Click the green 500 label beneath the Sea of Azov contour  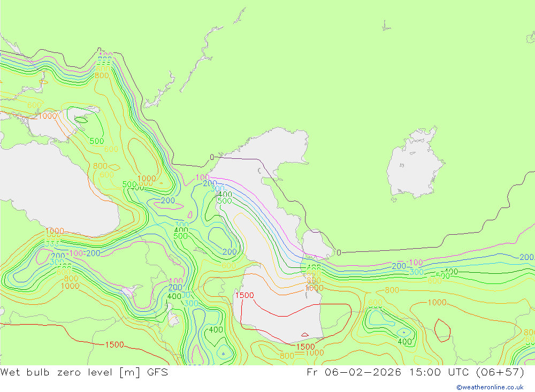97,141
